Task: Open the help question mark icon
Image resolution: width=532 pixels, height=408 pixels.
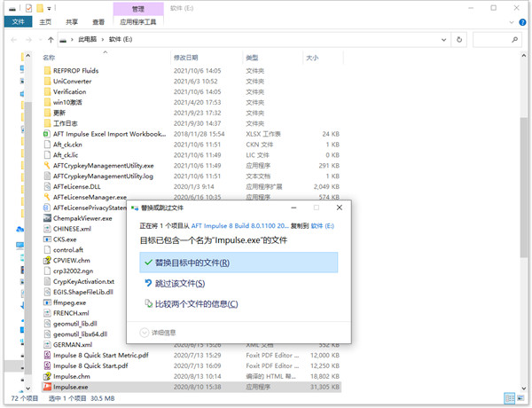Action: [x=524, y=20]
